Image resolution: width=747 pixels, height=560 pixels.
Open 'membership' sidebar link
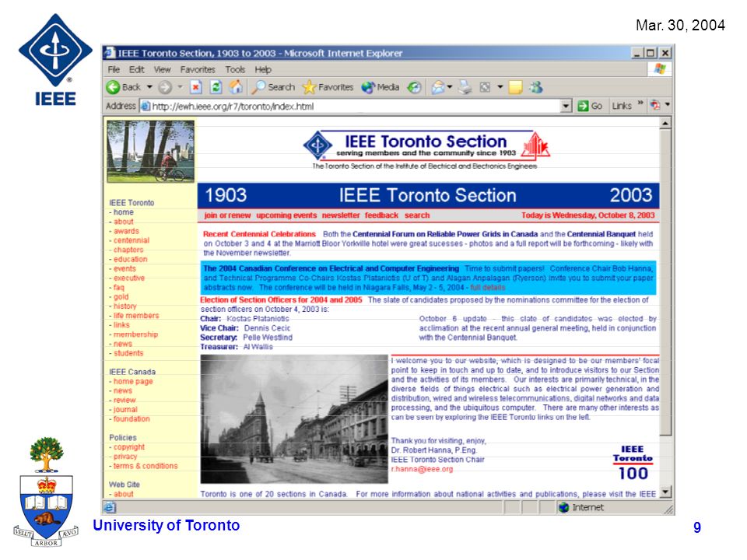[135, 334]
